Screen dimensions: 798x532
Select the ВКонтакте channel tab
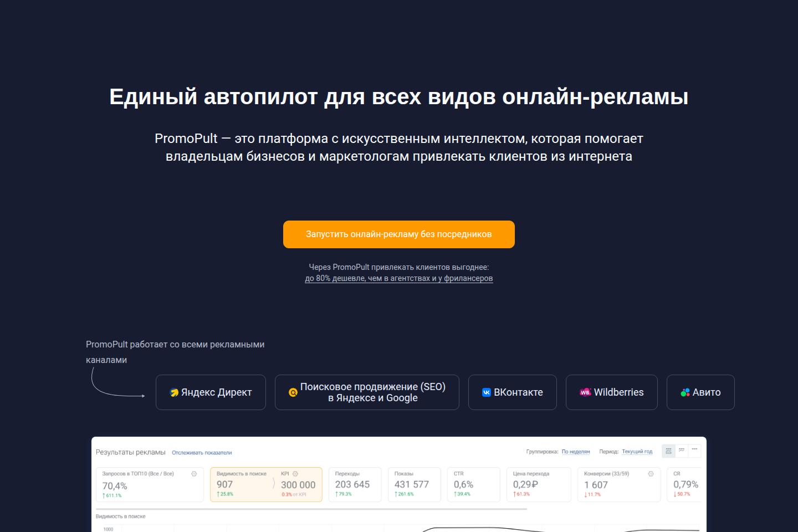click(513, 392)
